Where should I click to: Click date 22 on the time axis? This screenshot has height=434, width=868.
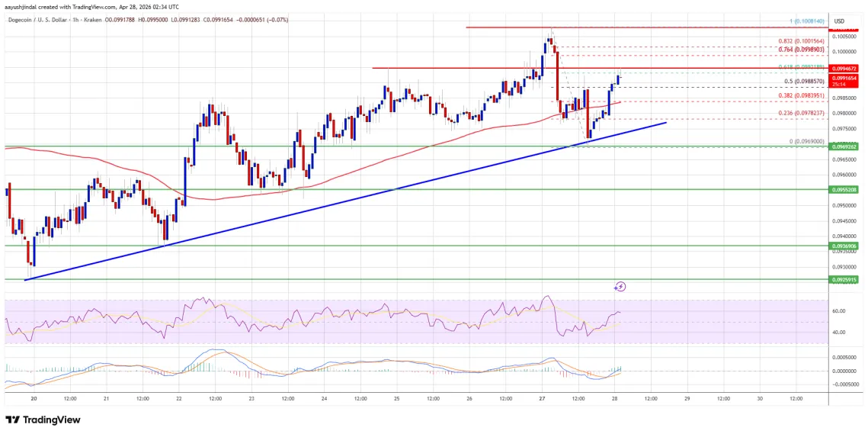[x=178, y=398]
